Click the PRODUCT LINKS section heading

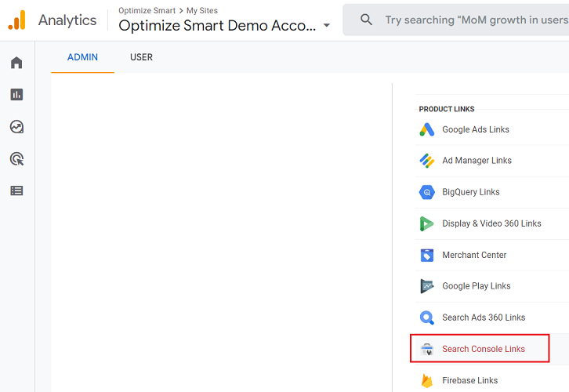point(447,109)
